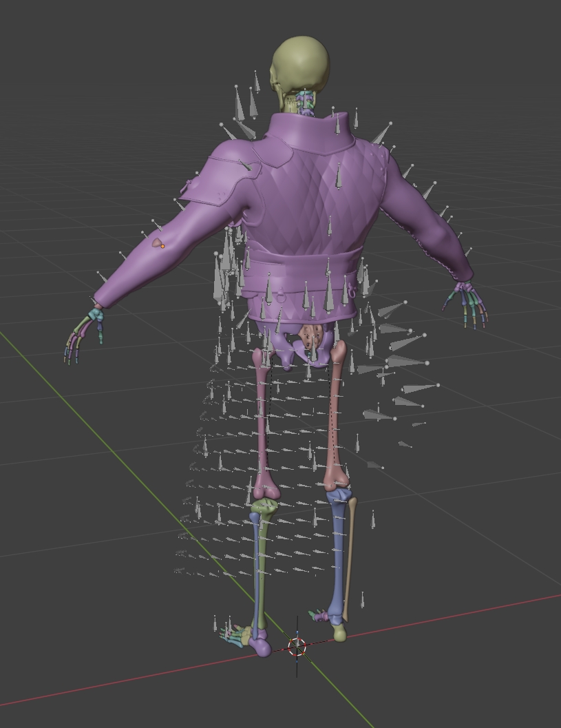
Task: Select the pink femur of the left leg
Action: 262,422
